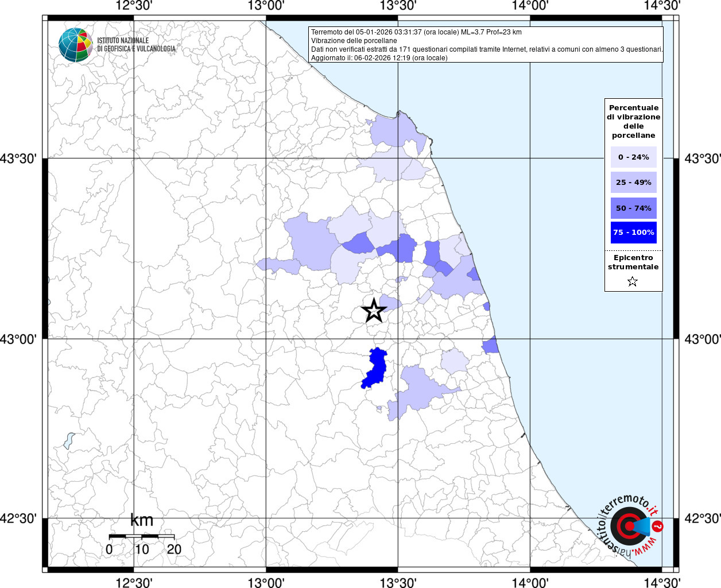This screenshot has width=721, height=588.
Task: Click the 'Percentuale di vibrazione' legend title
Action: click(x=633, y=121)
